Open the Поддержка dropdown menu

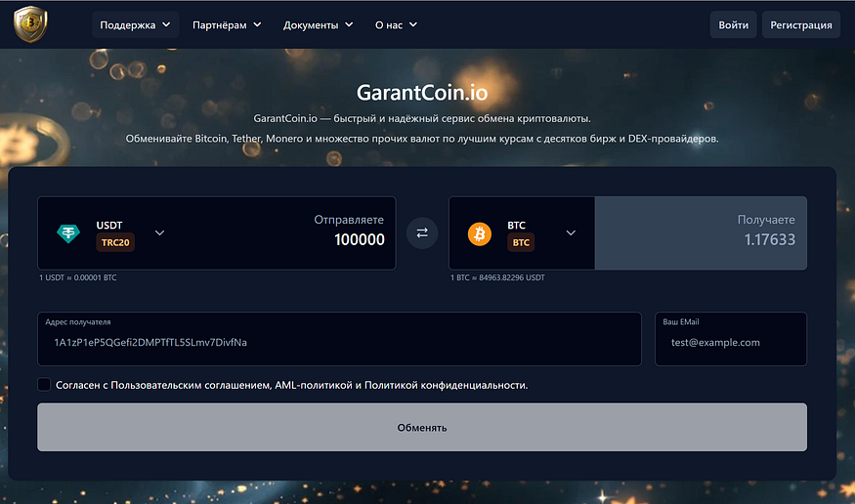135,25
